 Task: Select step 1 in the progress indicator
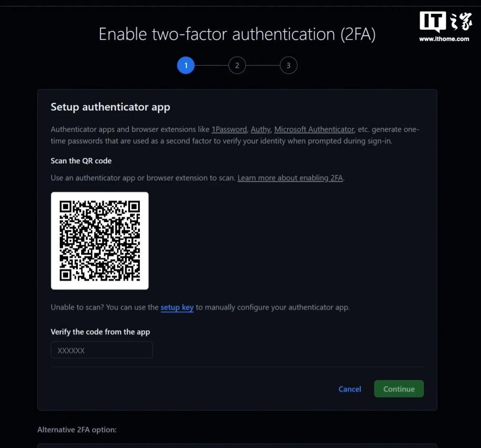pos(186,66)
